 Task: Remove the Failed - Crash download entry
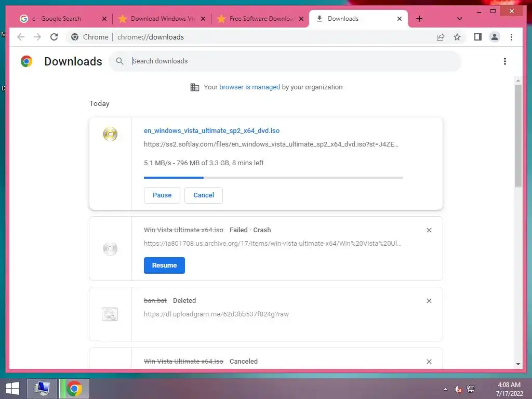coord(429,230)
